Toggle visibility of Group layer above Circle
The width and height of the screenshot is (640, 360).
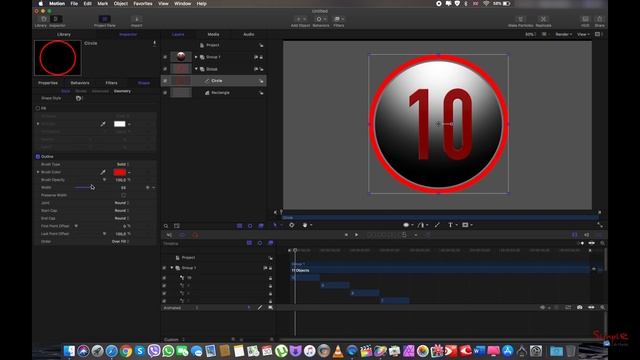coord(165,69)
